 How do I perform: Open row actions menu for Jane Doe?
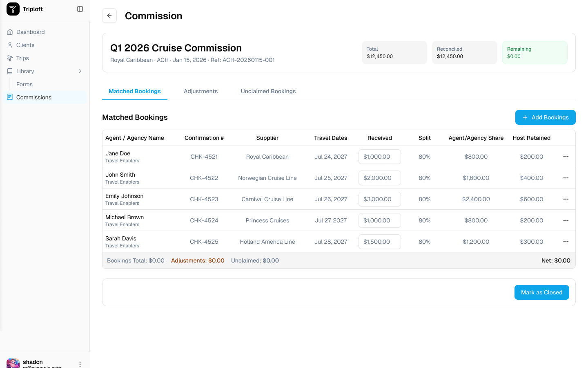click(x=566, y=157)
